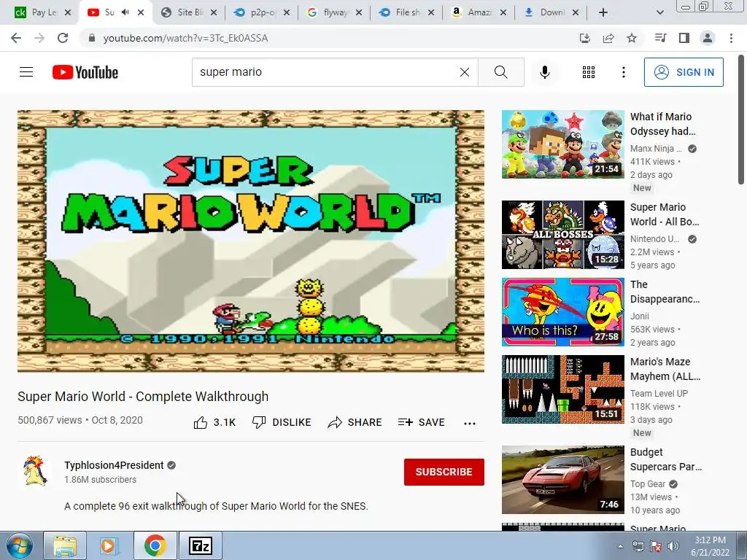
Task: Click the install app icon in address bar
Action: pos(584,38)
